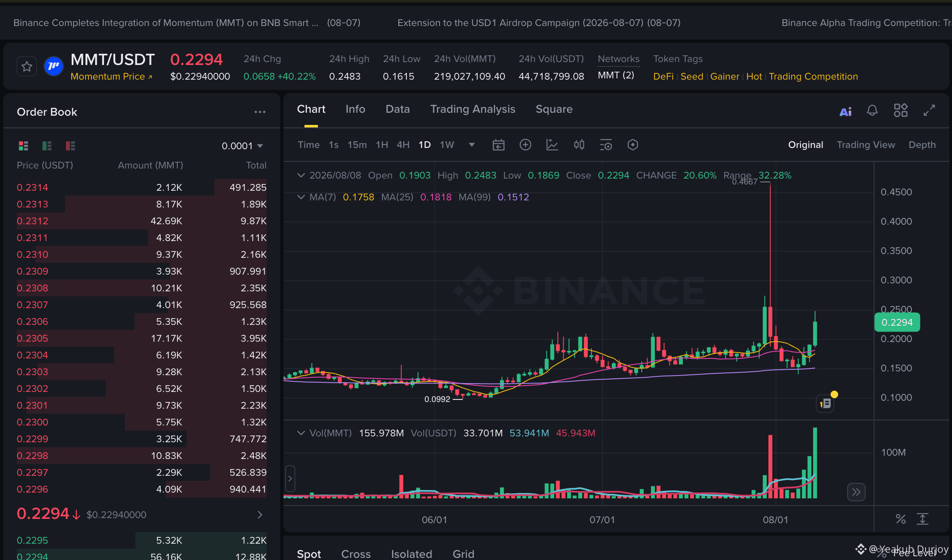The image size is (952, 560).
Task: Expand the side panel arrow on chart
Action: (x=290, y=479)
